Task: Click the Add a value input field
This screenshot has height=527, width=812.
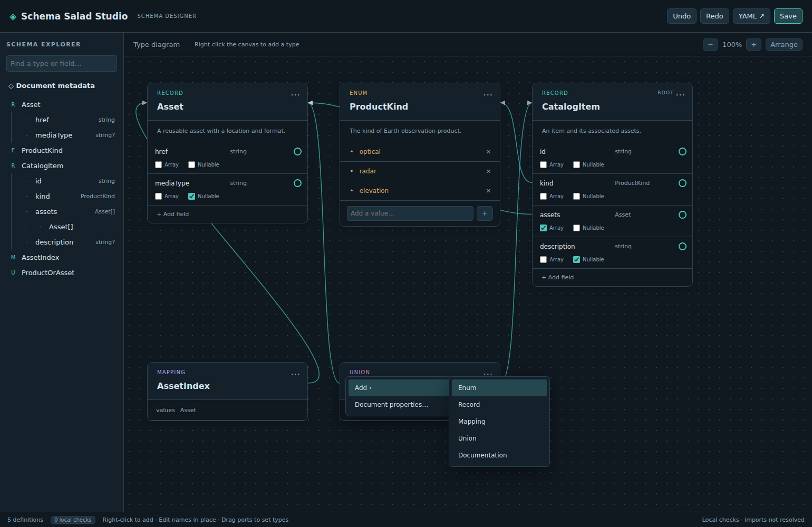Action: (x=410, y=213)
